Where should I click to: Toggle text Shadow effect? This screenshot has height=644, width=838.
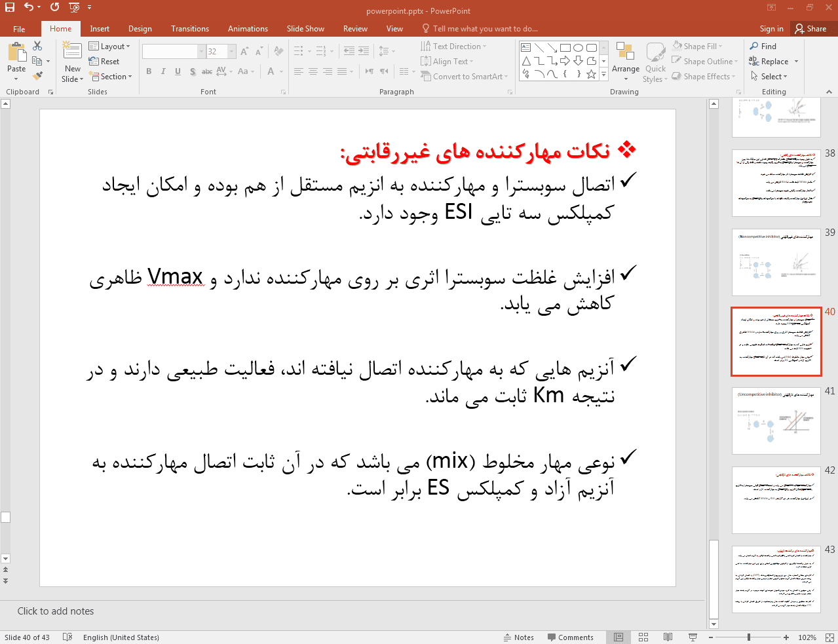pyautogui.click(x=192, y=71)
